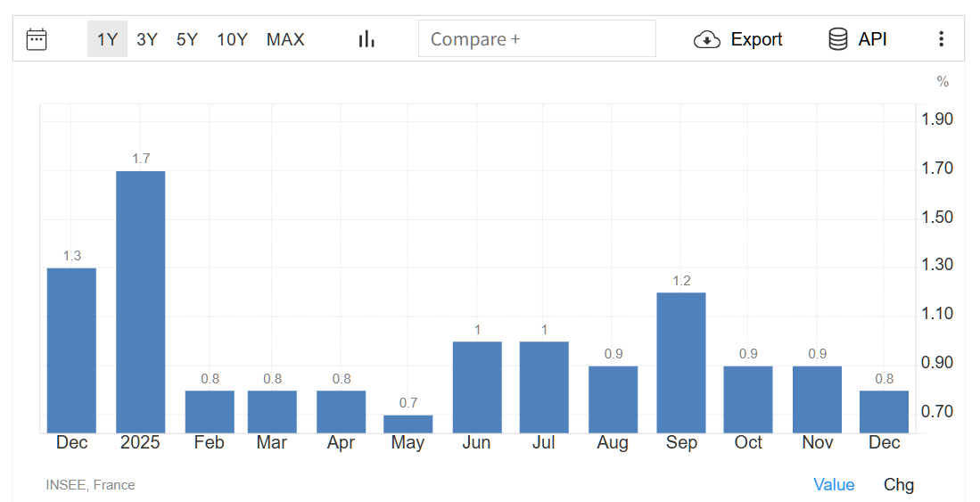
Task: Switch to the 5Y time range
Action: (187, 39)
